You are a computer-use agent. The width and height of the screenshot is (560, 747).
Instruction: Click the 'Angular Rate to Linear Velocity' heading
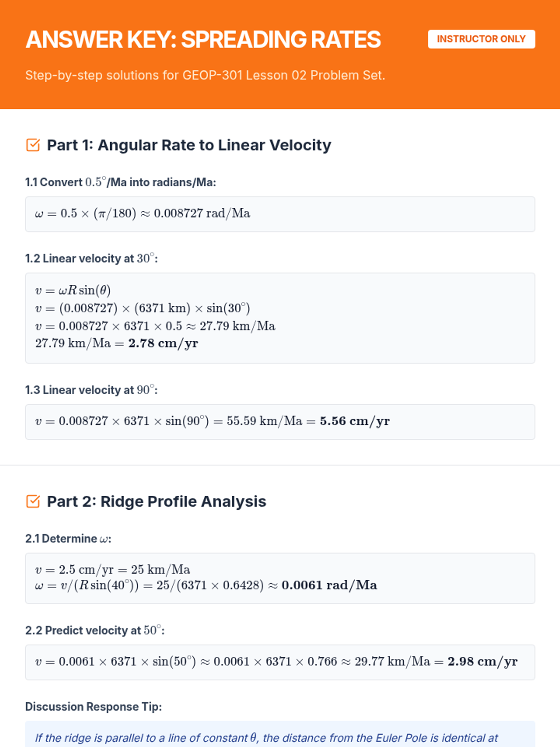214,145
